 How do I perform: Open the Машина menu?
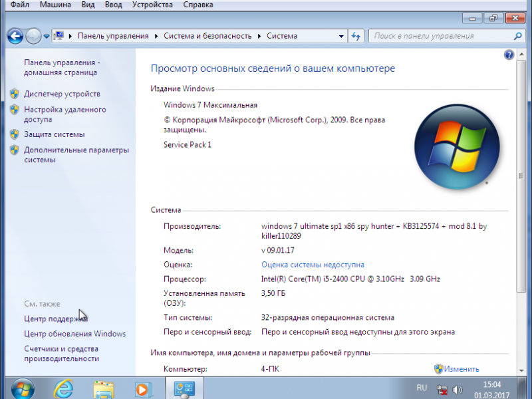tap(55, 5)
